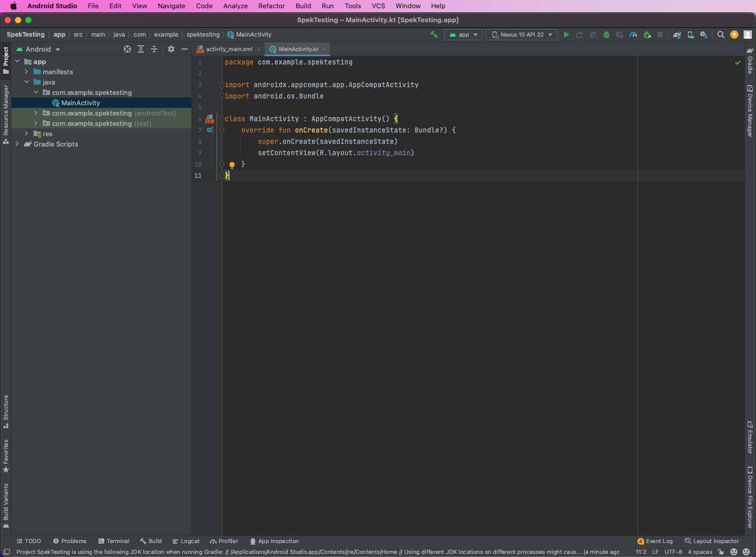Viewport: 756px width, 557px height.
Task: Hide the Project panel with minus icon
Action: [185, 49]
